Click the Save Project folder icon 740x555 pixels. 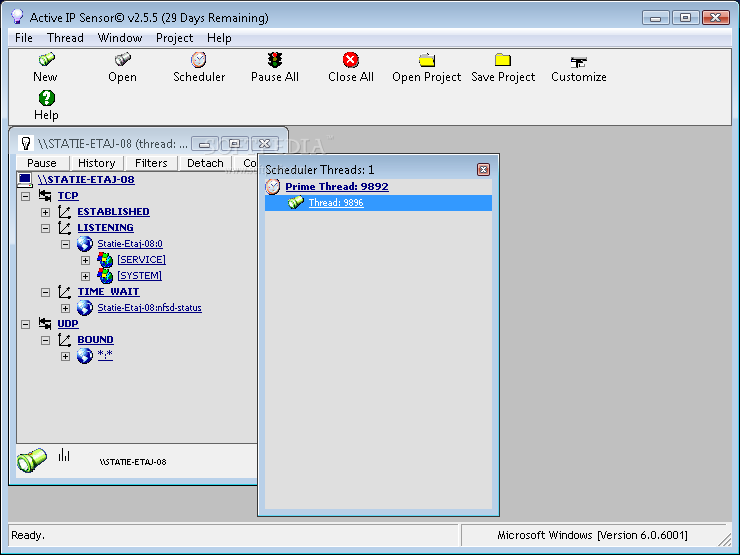point(503,60)
